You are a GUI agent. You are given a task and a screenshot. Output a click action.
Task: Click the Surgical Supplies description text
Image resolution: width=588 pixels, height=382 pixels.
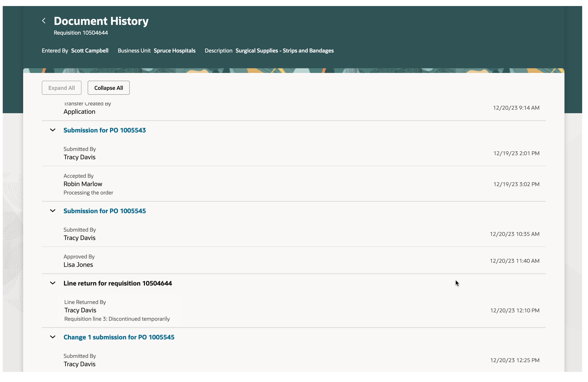tap(284, 51)
